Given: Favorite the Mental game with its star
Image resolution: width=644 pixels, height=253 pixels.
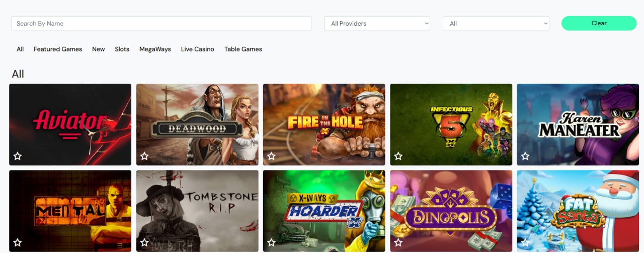Looking at the screenshot, I should click(x=18, y=242).
